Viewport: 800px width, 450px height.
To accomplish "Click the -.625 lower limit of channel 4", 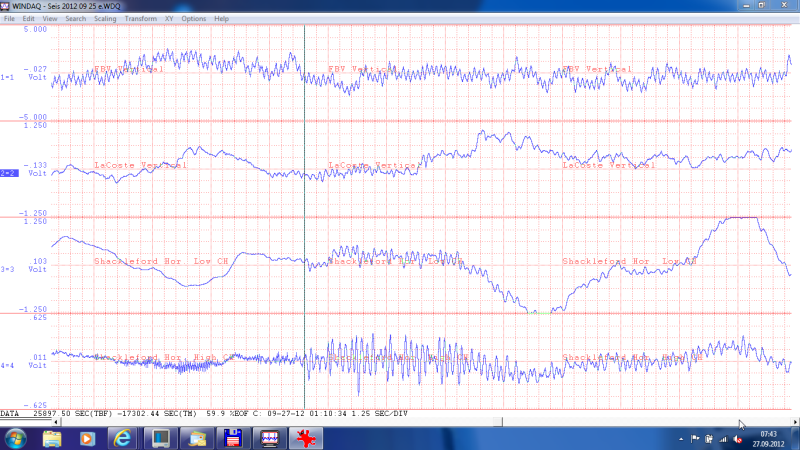I will [x=35, y=406].
